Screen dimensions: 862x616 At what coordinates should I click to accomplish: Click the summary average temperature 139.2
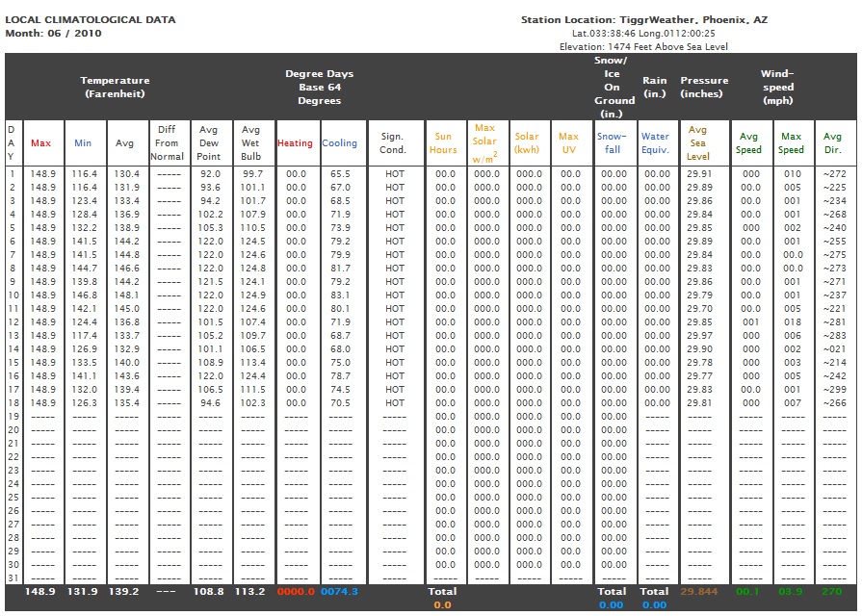[x=123, y=591]
